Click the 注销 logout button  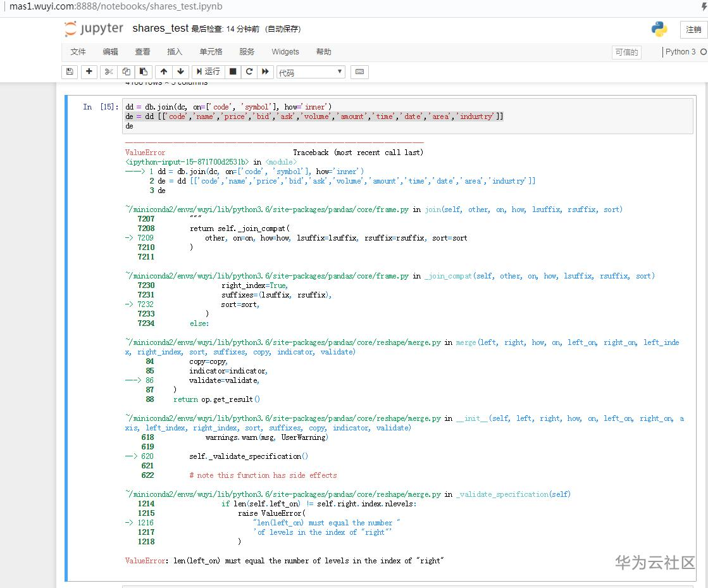693,29
